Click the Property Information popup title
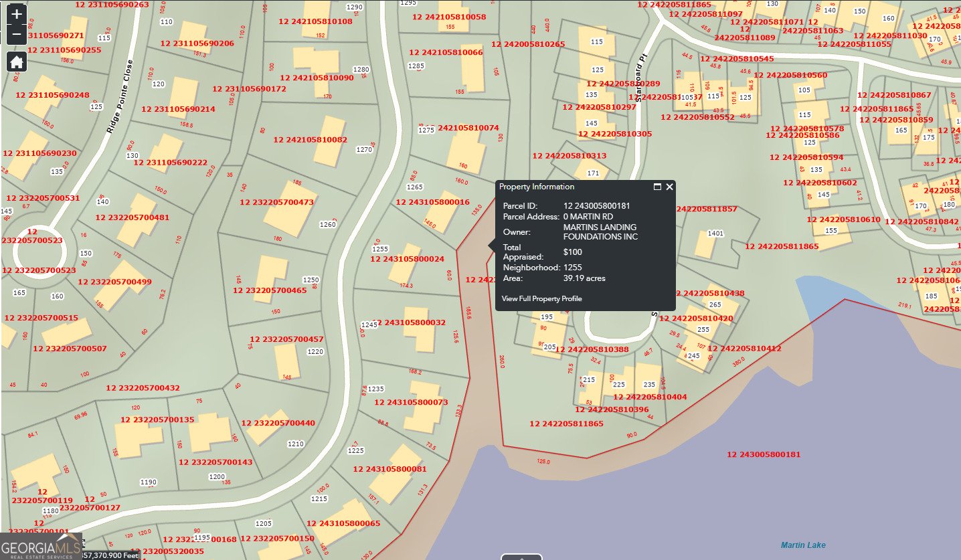The image size is (961, 560). (x=536, y=187)
